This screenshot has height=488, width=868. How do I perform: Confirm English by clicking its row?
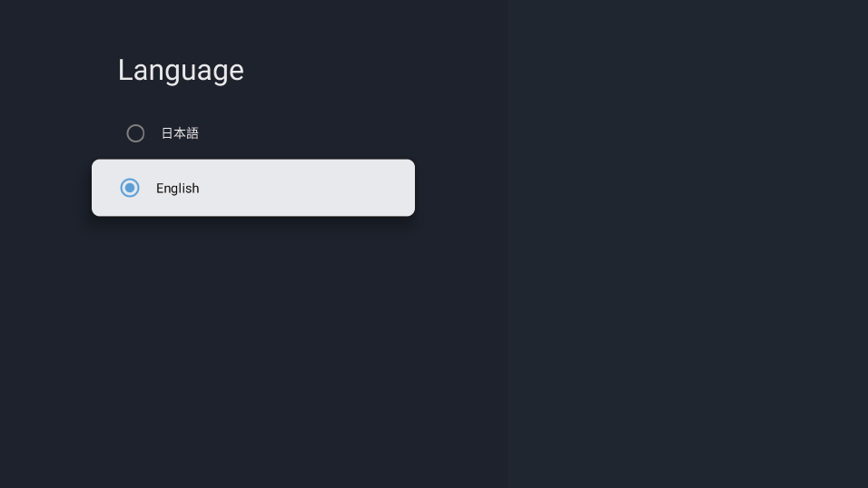253,188
